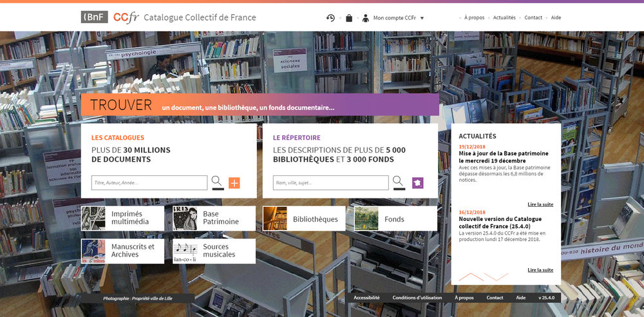Open the purple France map search icon
Image resolution: width=644 pixels, height=317 pixels.
click(x=417, y=183)
